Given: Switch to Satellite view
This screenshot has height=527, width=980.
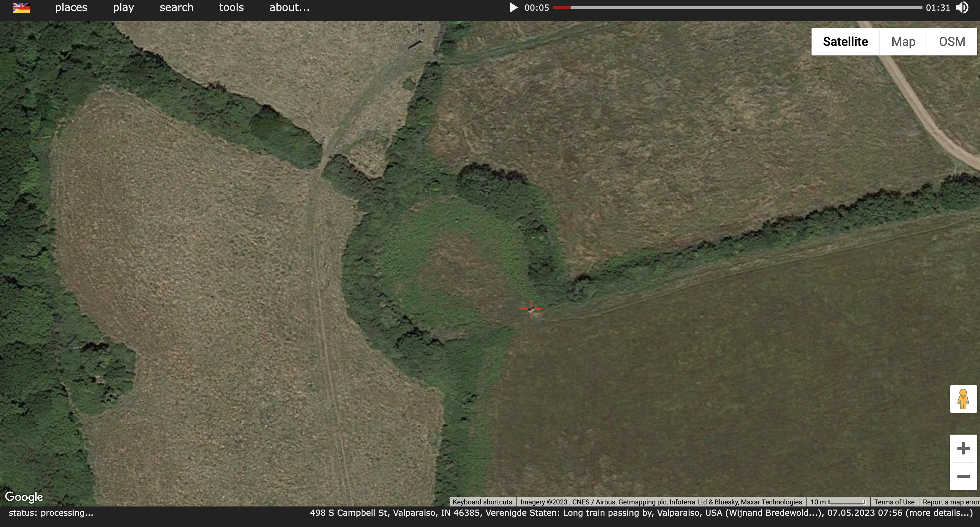Looking at the screenshot, I should point(845,42).
